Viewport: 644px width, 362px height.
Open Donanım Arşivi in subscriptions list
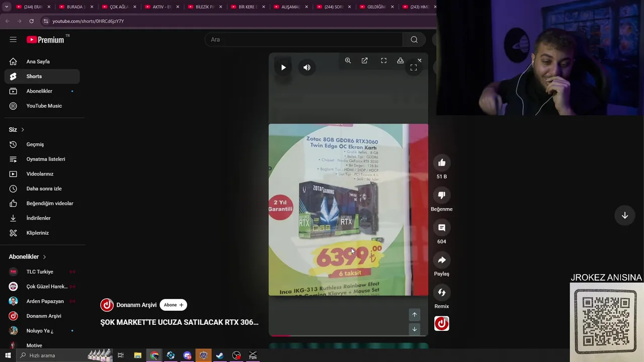(x=42, y=316)
